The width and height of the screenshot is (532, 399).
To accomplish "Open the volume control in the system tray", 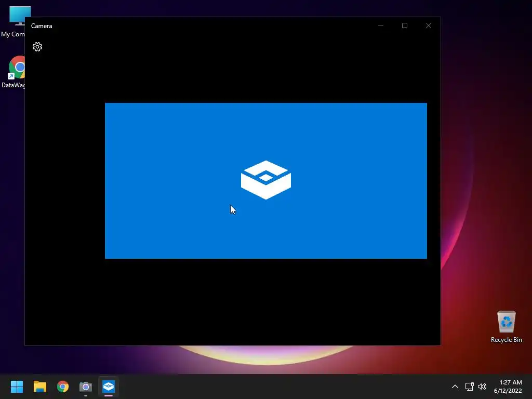I will tap(482, 387).
